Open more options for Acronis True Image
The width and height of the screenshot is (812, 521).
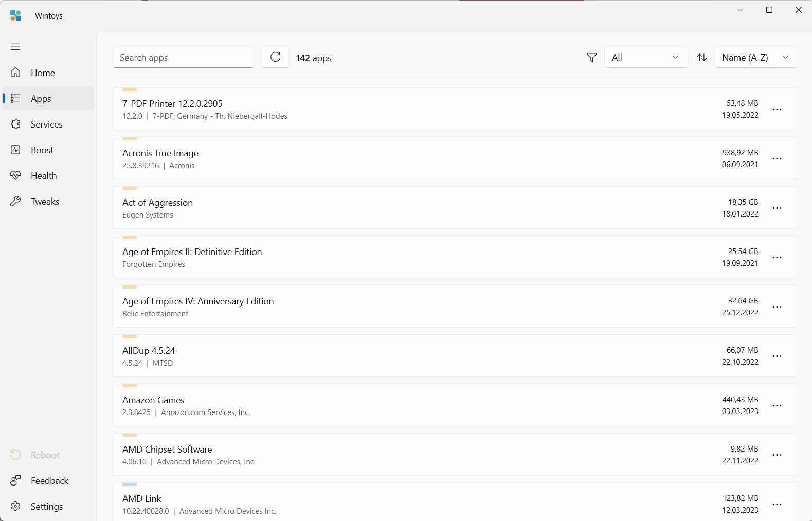[x=777, y=158]
